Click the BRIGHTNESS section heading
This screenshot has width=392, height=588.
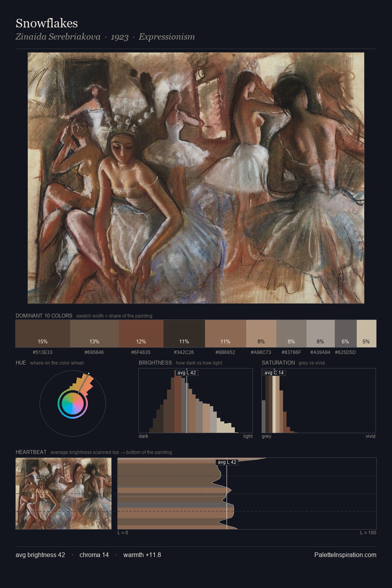tap(155, 363)
